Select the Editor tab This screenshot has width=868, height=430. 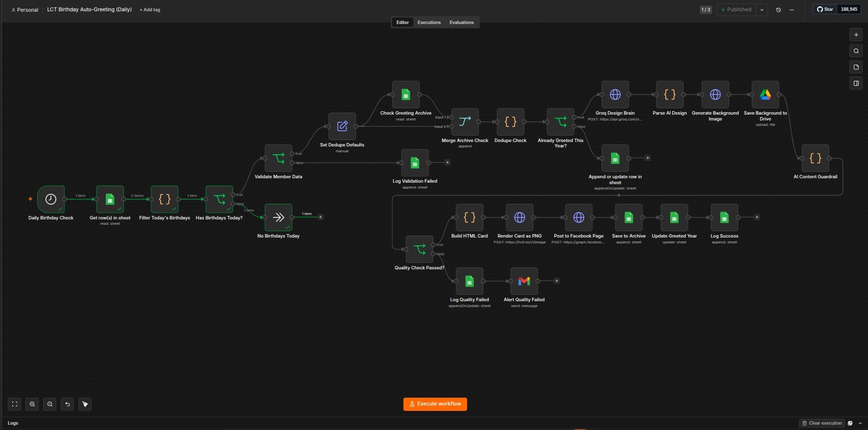(x=402, y=23)
